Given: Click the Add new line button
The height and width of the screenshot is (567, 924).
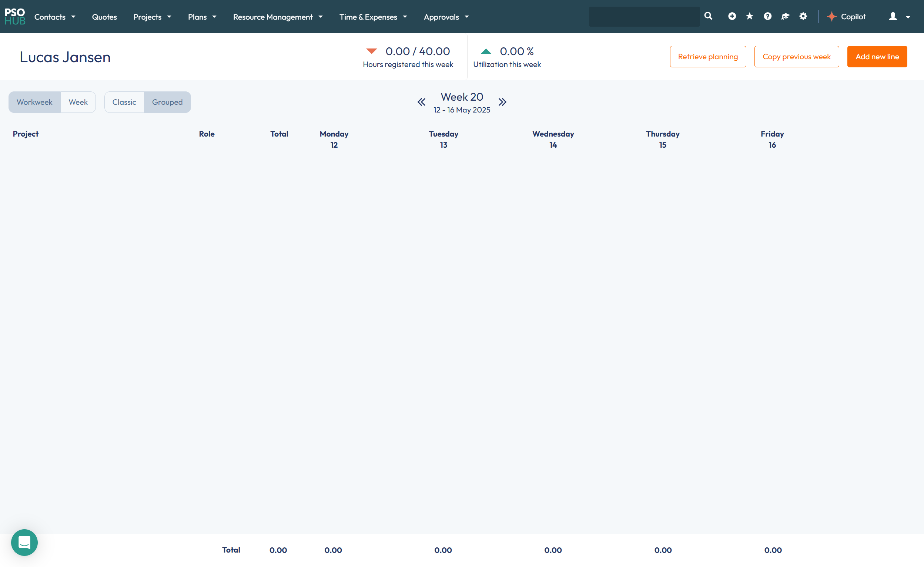Looking at the screenshot, I should (877, 57).
